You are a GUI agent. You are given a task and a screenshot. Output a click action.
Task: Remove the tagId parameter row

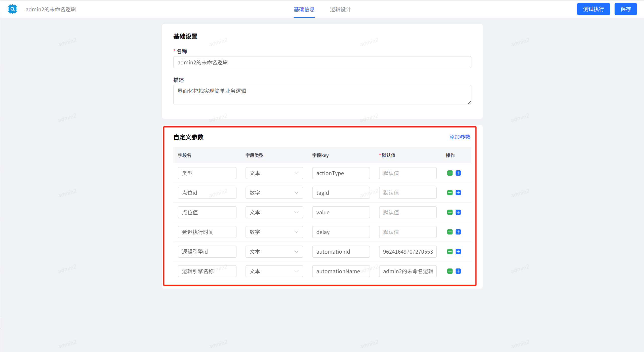click(x=450, y=192)
